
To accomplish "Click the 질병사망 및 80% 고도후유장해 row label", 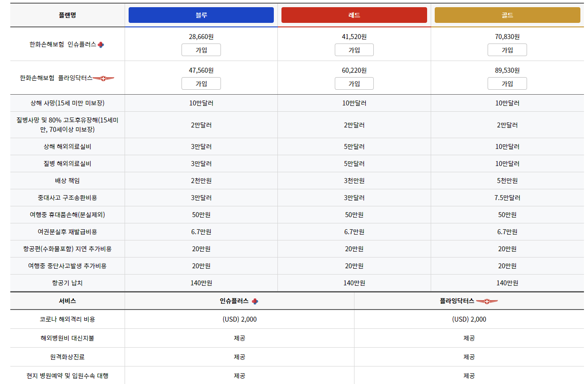I will (x=67, y=125).
